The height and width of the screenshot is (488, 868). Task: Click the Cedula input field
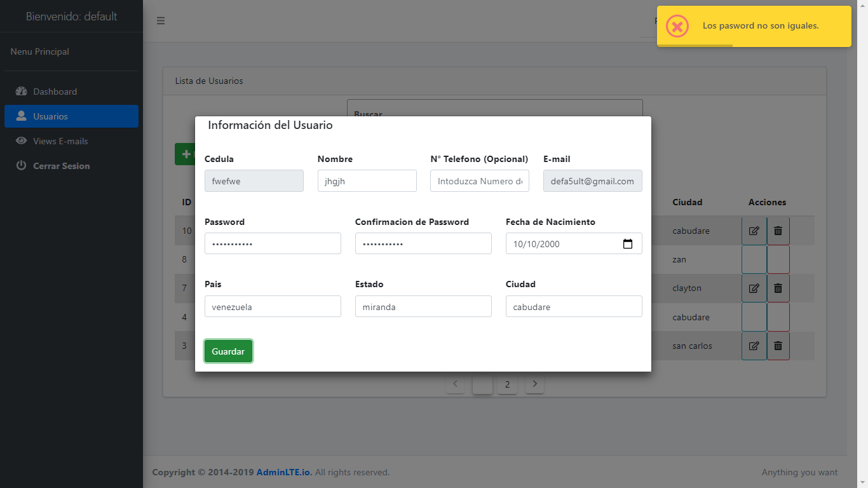pyautogui.click(x=254, y=180)
